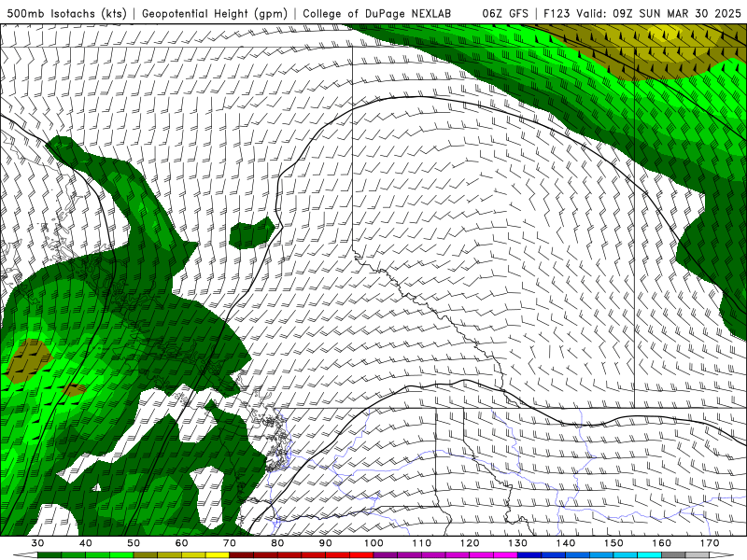Screen dimensions: 747x560
Task: Select the 40 label on the color scale
Action: [x=85, y=543]
